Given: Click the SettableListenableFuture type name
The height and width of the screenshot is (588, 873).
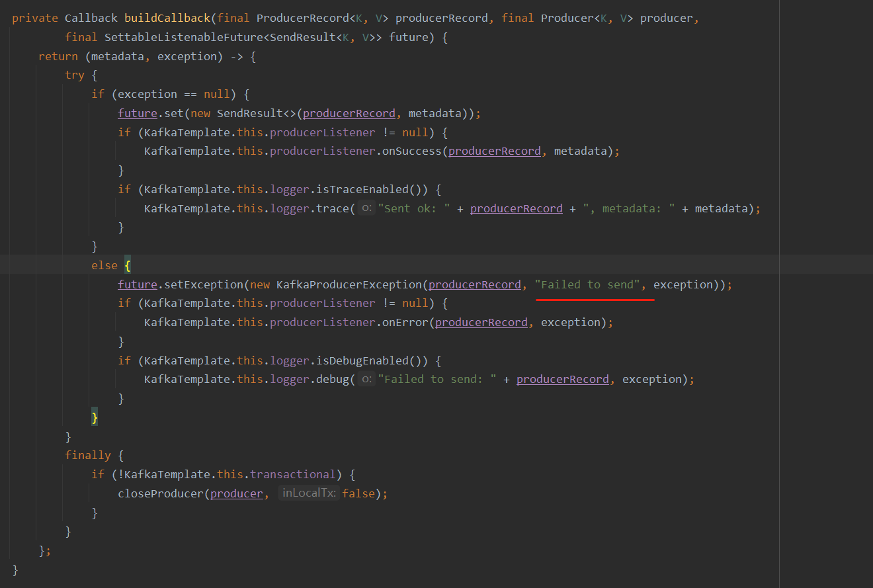Looking at the screenshot, I should click(183, 37).
